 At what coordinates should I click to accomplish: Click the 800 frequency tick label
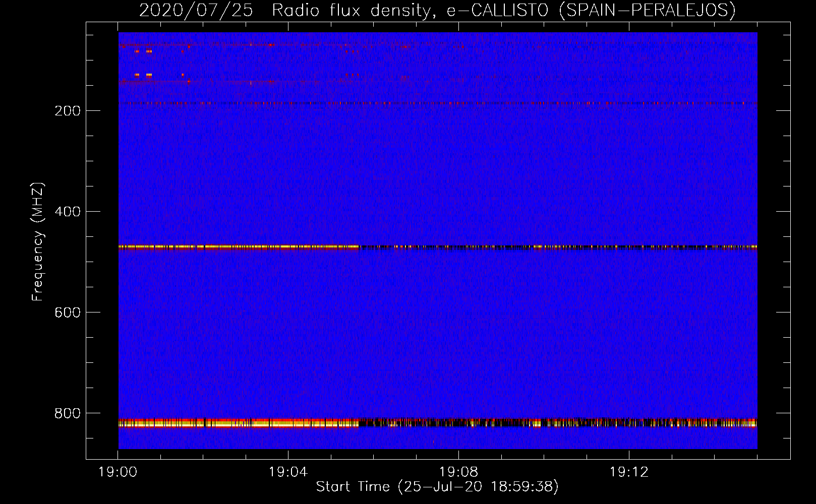(x=68, y=413)
